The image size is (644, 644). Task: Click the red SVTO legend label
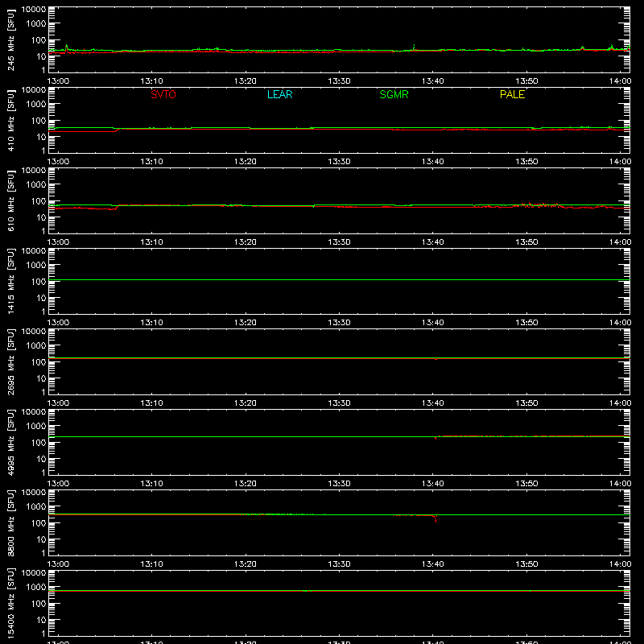point(163,94)
